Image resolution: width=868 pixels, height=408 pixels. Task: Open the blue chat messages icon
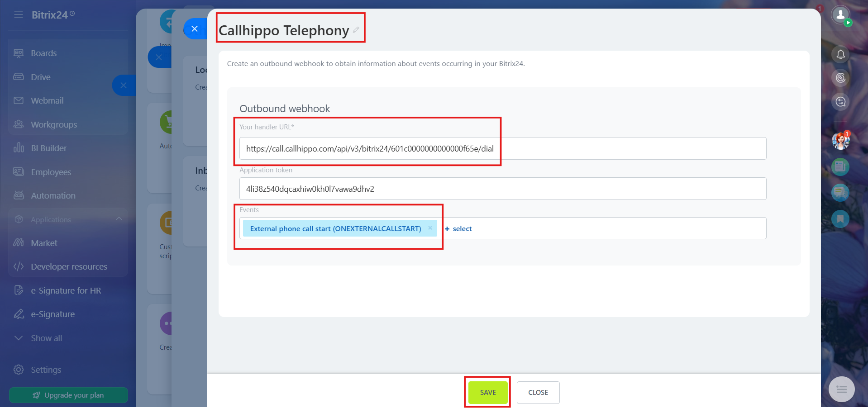[x=840, y=193]
